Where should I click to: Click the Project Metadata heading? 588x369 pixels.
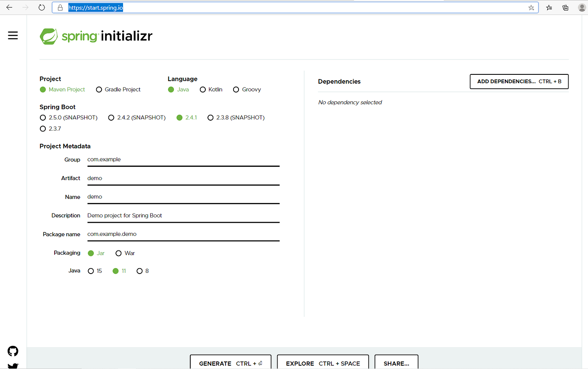[65, 146]
